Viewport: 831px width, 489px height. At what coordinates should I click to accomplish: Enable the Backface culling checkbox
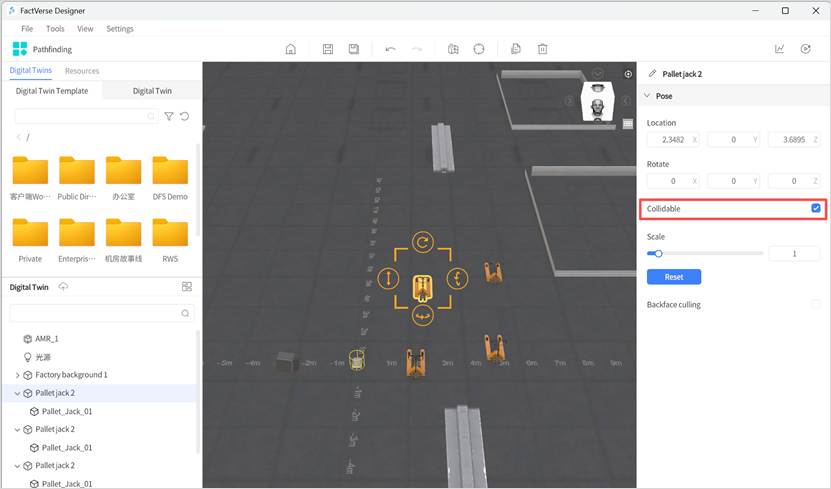816,304
